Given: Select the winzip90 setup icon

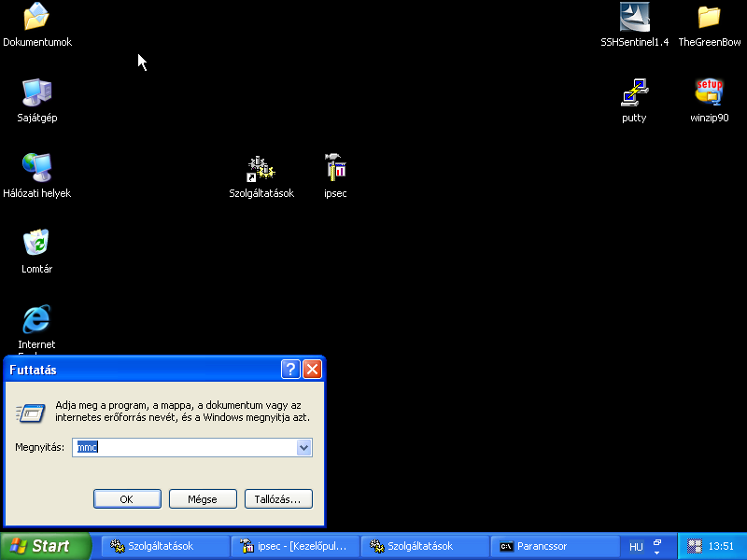Looking at the screenshot, I should pyautogui.click(x=710, y=91).
